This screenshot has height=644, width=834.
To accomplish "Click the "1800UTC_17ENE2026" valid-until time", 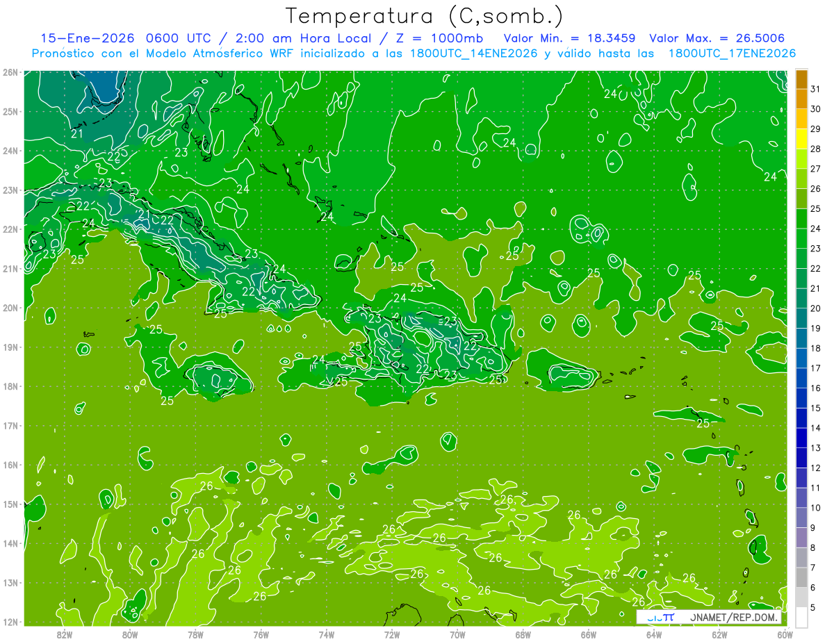I will (x=732, y=53).
